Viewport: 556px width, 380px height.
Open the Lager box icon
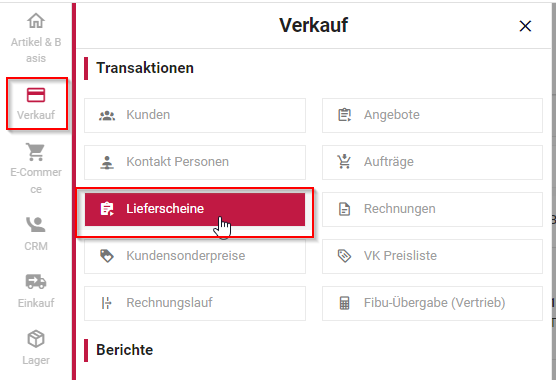point(36,339)
